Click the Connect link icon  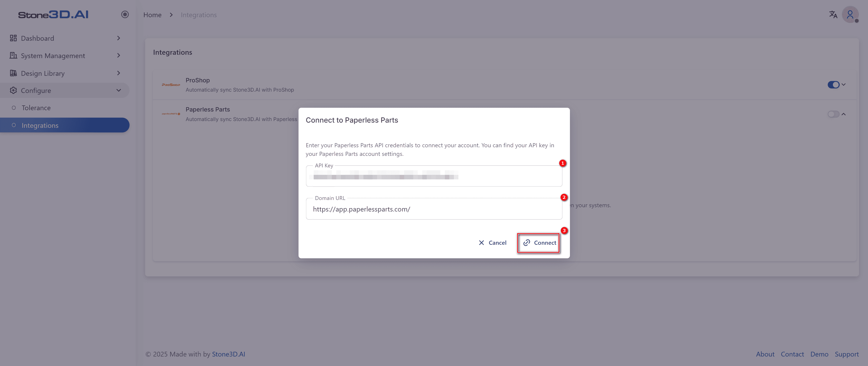pyautogui.click(x=527, y=243)
